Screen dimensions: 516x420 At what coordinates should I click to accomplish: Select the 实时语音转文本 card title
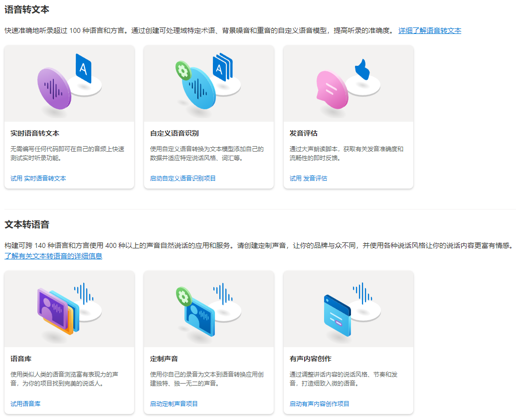click(x=35, y=133)
